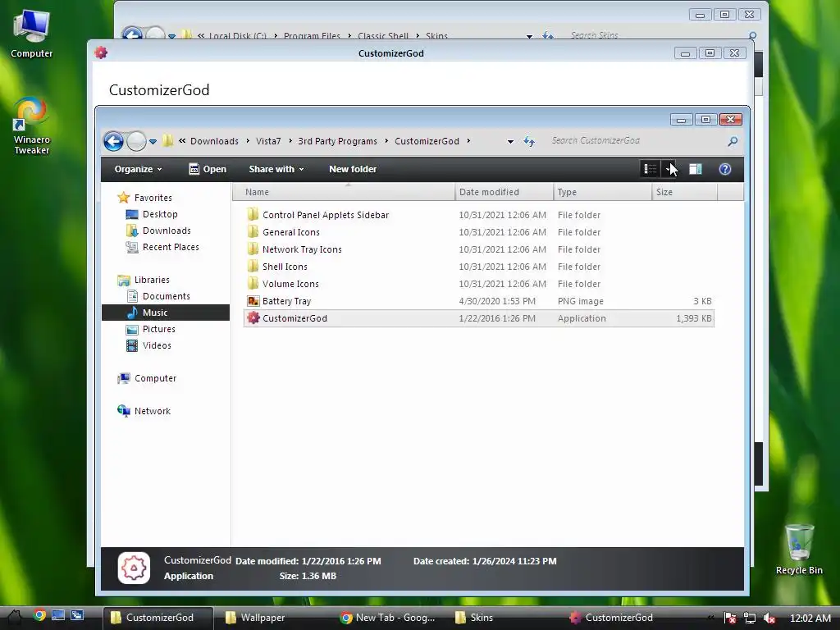Click New folder in toolbar

click(353, 169)
